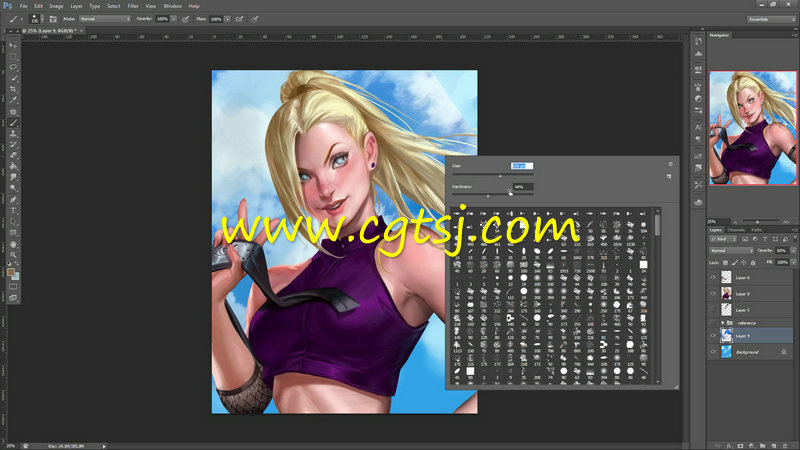Image resolution: width=800 pixels, height=450 pixels.
Task: Click the brush Size input field
Action: tap(522, 166)
